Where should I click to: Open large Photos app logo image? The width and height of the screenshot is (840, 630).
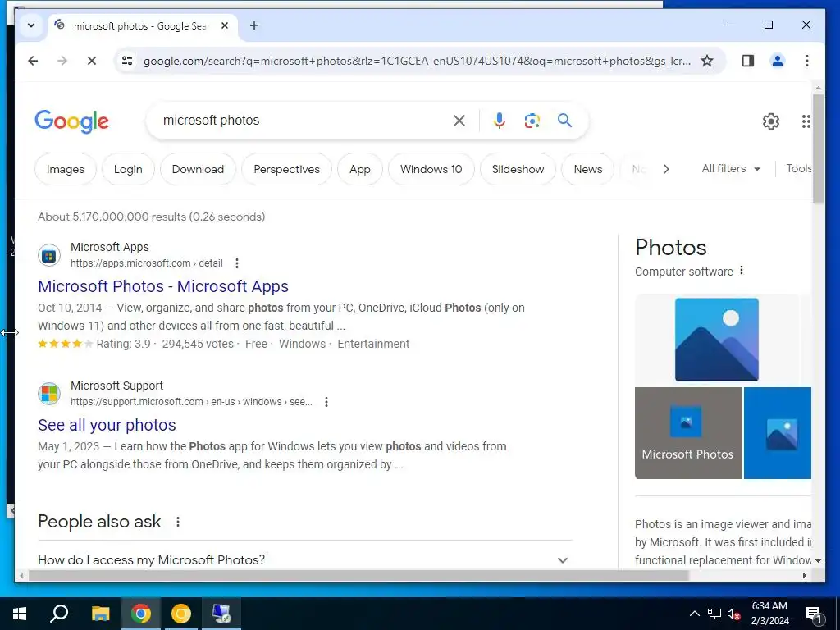click(x=717, y=340)
